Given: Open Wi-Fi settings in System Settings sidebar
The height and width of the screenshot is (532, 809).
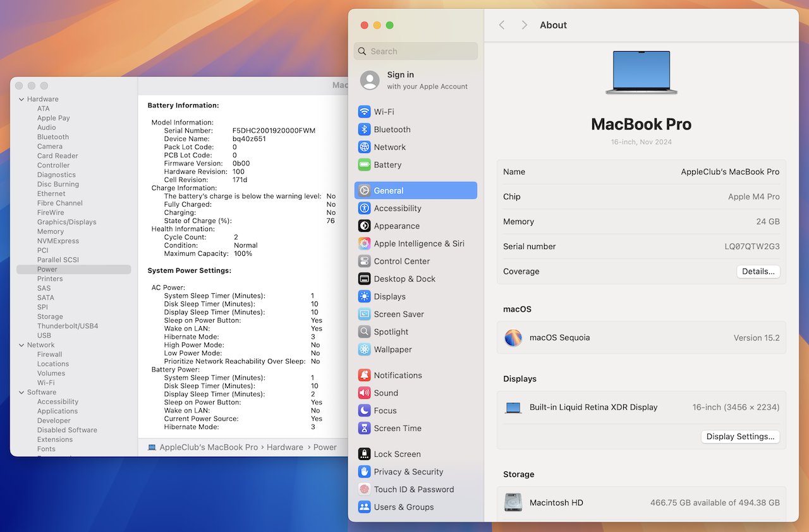Looking at the screenshot, I should (x=416, y=112).
